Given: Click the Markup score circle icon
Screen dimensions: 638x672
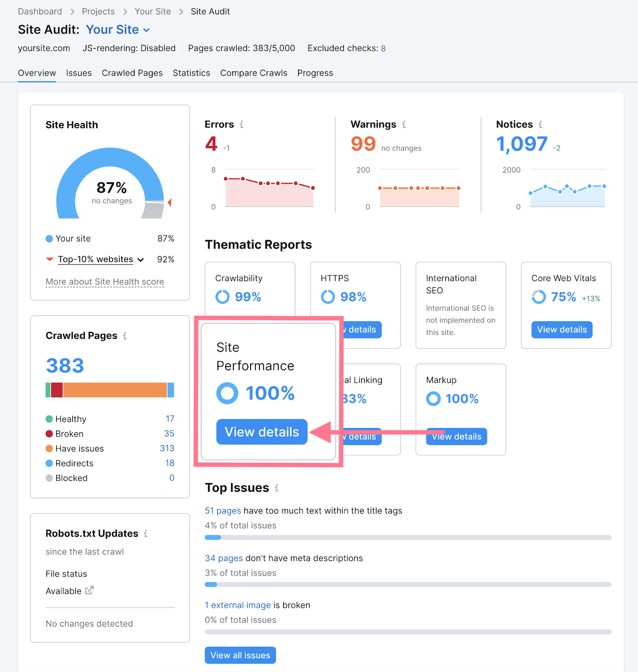Looking at the screenshot, I should pos(433,399).
